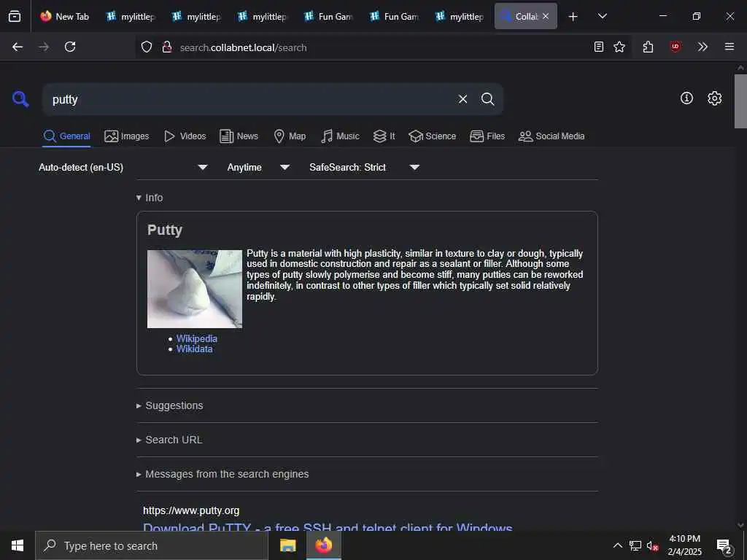Open the Auto-detect language dropdown

tap(123, 167)
